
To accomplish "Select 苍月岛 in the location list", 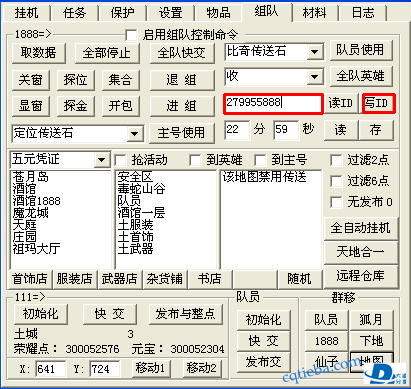I will coord(31,177).
